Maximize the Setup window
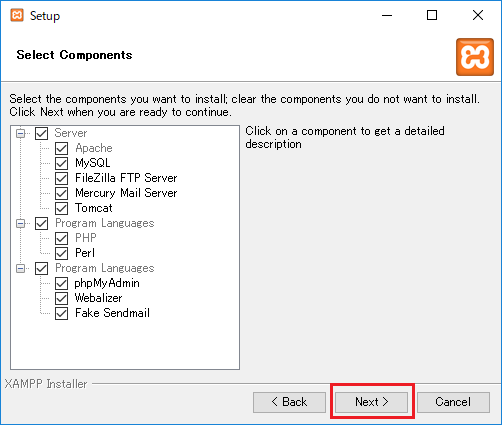This screenshot has width=502, height=425. coord(432,15)
